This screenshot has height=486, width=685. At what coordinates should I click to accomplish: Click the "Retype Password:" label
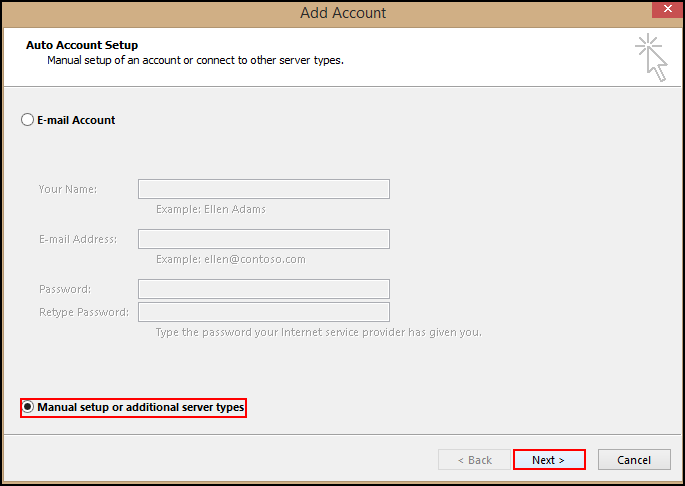coord(84,312)
